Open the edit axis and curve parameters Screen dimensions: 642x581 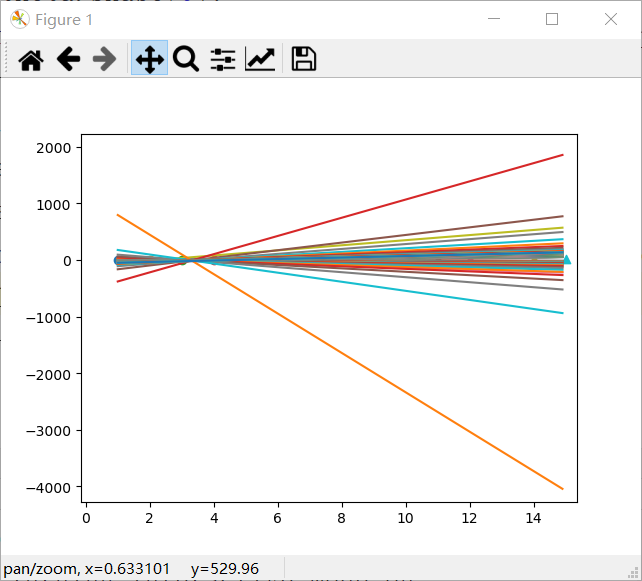[x=261, y=60]
